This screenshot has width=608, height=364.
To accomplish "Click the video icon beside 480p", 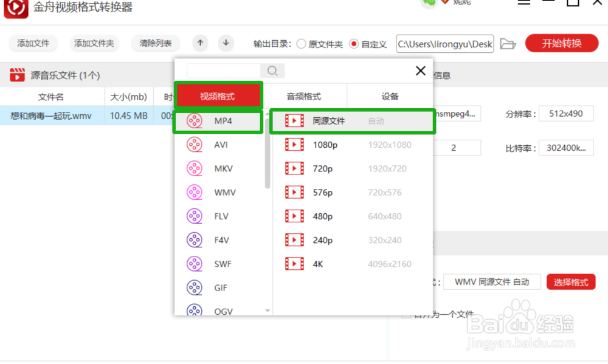I will click(x=294, y=216).
